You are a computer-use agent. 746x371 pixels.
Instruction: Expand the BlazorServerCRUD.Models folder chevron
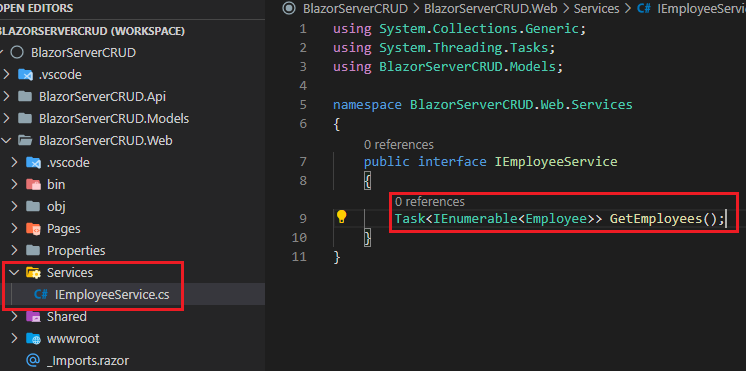6,118
